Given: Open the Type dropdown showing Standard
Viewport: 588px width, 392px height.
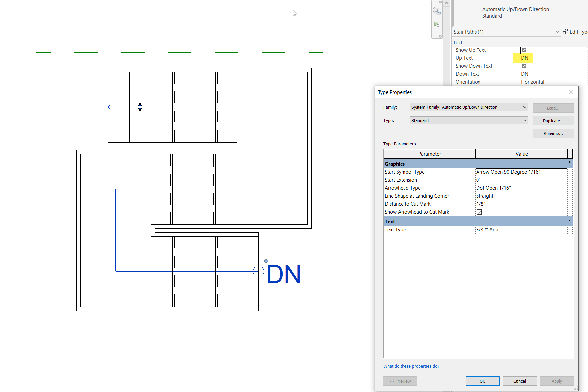Looking at the screenshot, I should pyautogui.click(x=469, y=120).
